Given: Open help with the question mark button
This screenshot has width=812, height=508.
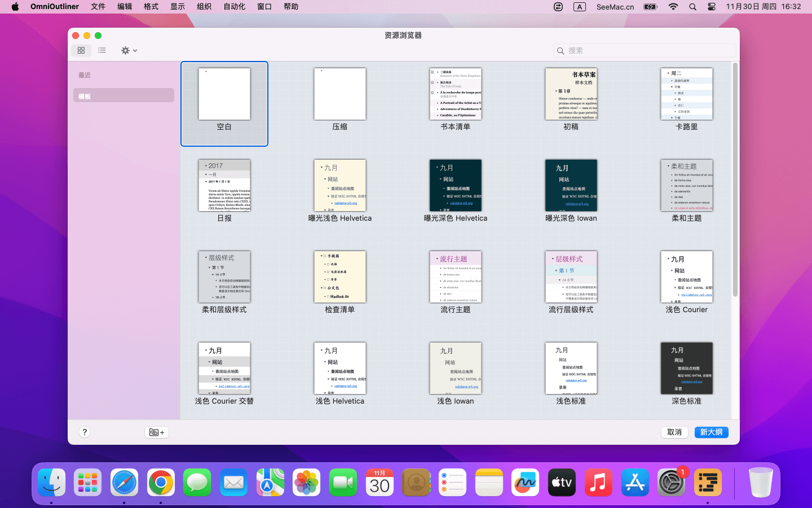Looking at the screenshot, I should pos(85,432).
